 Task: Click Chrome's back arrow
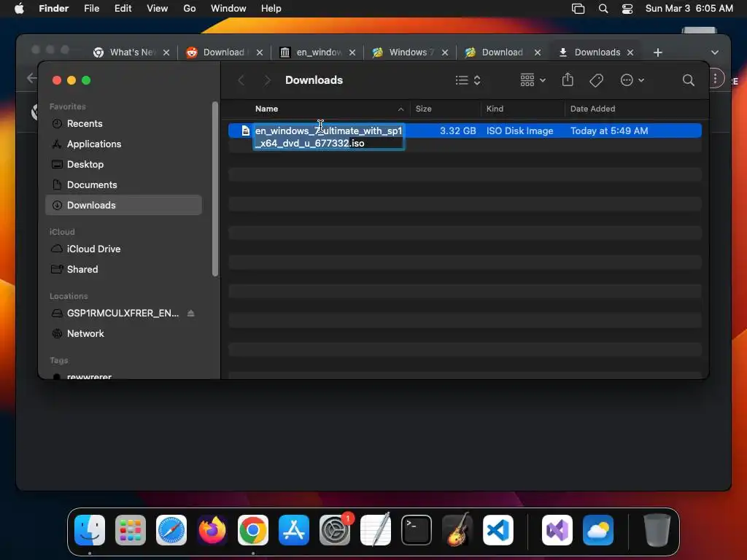pyautogui.click(x=32, y=77)
